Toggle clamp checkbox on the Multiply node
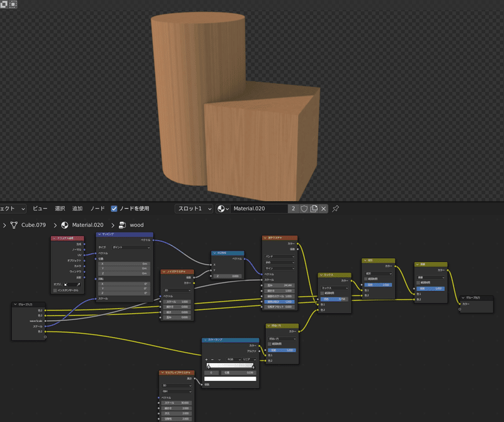504x422 pixels. point(418,283)
